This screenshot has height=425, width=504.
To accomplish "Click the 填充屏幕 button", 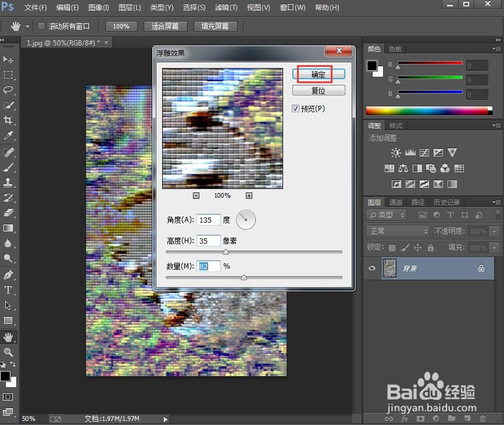I will pos(215,26).
